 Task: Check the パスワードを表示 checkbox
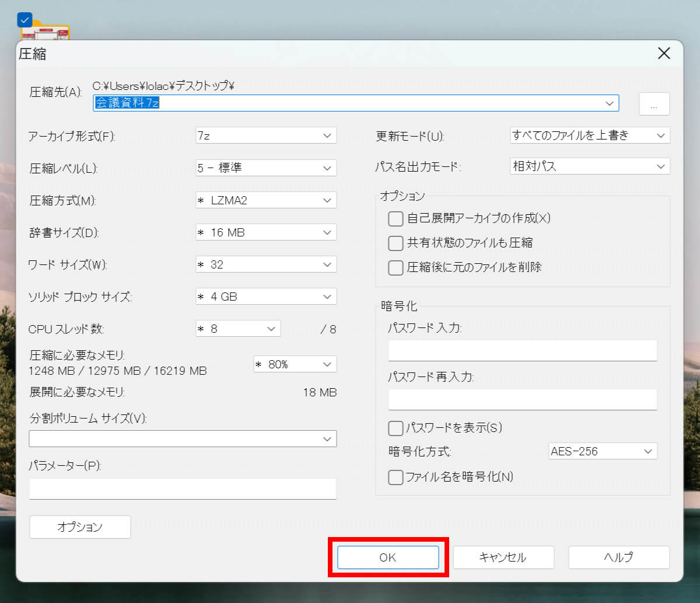tap(395, 428)
